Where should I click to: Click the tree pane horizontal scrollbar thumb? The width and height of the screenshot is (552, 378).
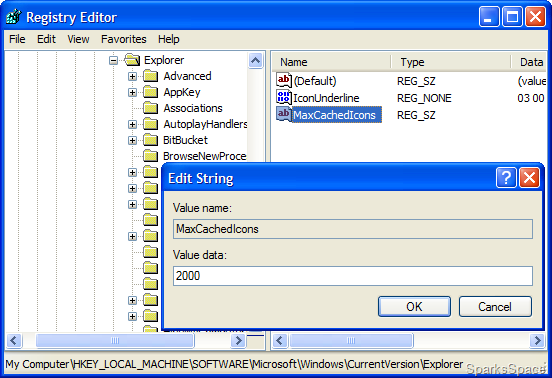[115, 340]
